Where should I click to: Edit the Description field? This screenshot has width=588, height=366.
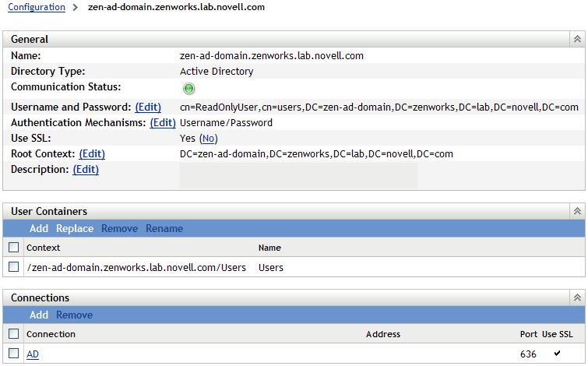86,169
